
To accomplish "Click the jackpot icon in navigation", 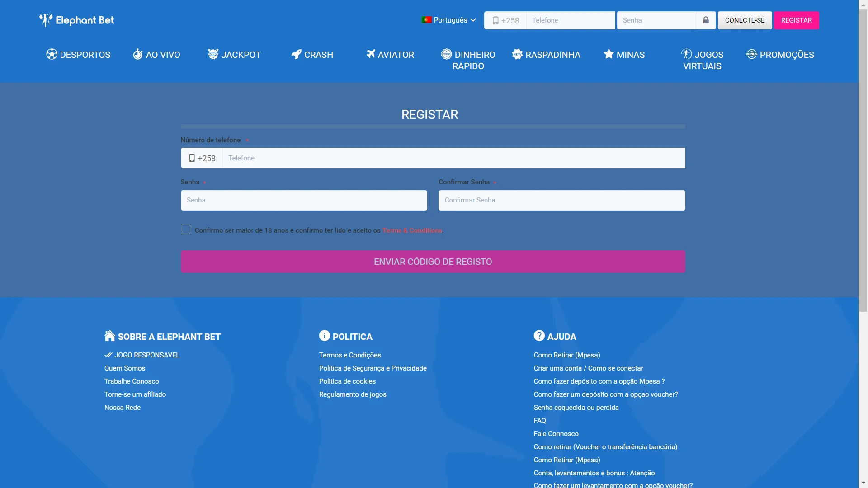I will pyautogui.click(x=213, y=54).
